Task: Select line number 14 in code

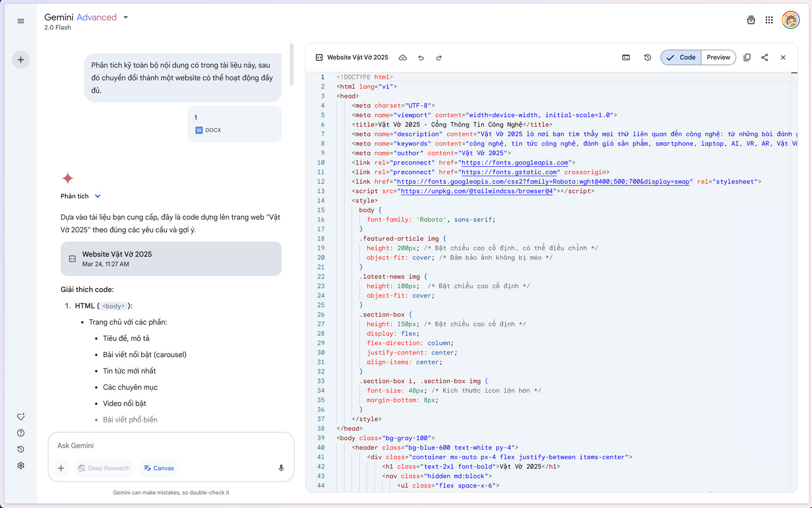Action: 321,201
